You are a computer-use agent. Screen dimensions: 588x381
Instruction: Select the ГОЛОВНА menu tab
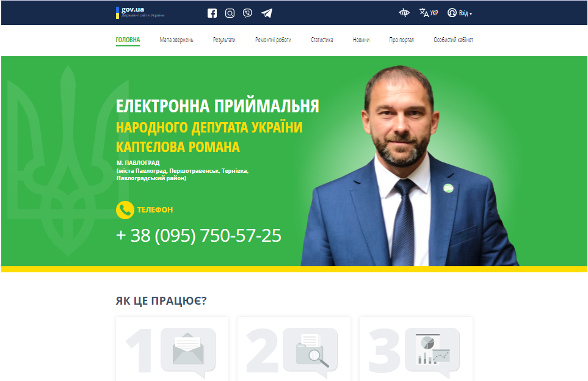[x=128, y=40]
